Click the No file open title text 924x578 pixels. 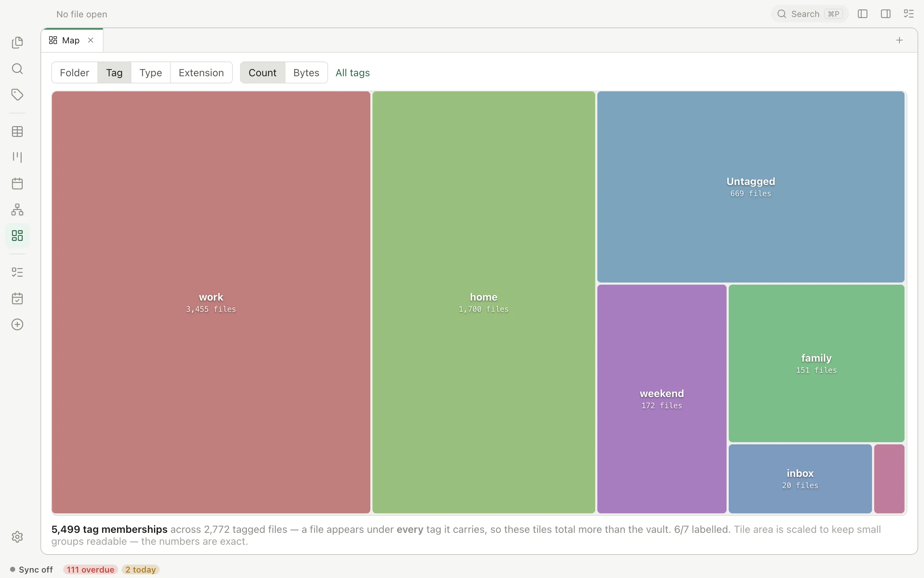point(82,14)
